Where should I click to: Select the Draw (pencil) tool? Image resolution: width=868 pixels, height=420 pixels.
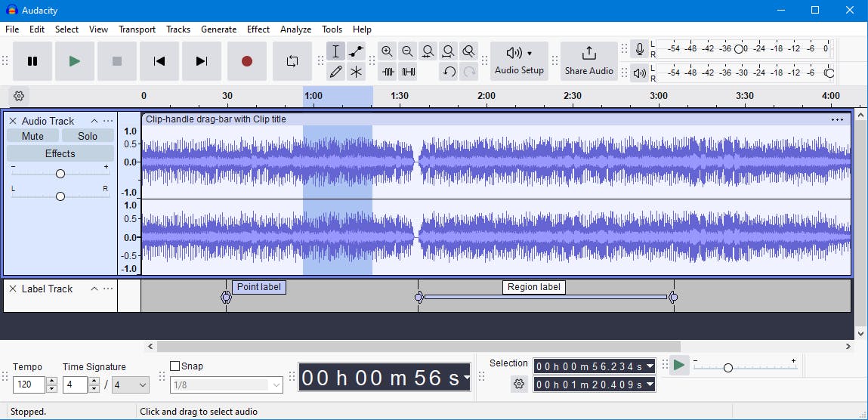point(335,72)
